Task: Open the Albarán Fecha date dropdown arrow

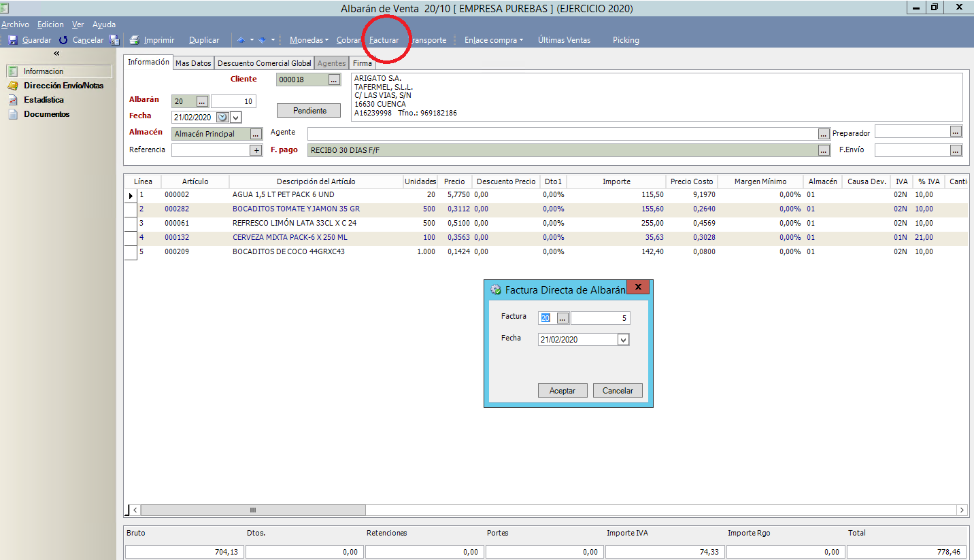Action: tap(236, 117)
